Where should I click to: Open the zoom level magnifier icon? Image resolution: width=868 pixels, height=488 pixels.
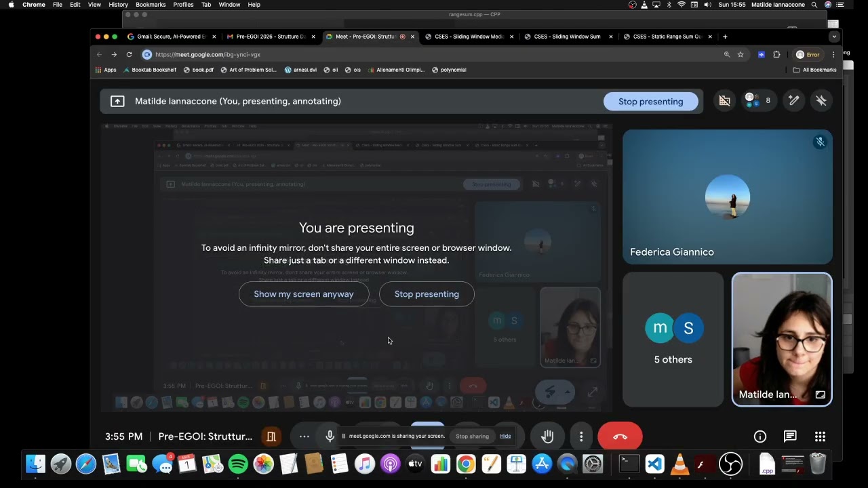727,54
